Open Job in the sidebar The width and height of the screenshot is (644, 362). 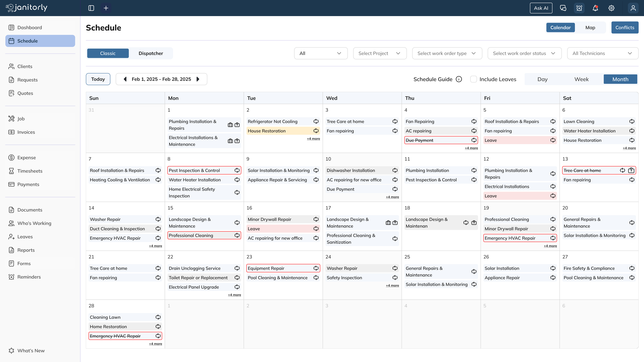(x=40, y=119)
